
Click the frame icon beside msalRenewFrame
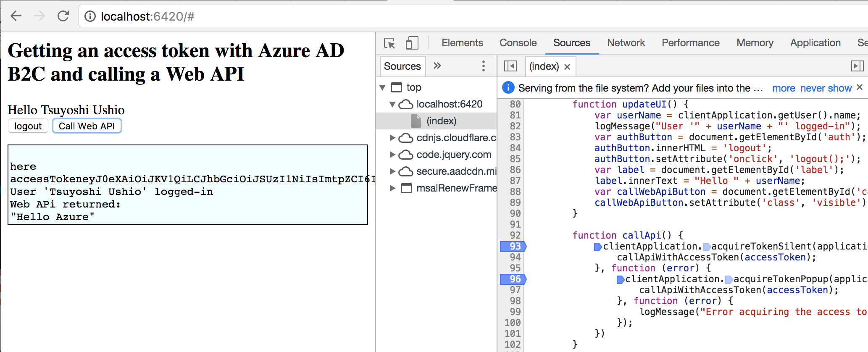pyautogui.click(x=406, y=188)
